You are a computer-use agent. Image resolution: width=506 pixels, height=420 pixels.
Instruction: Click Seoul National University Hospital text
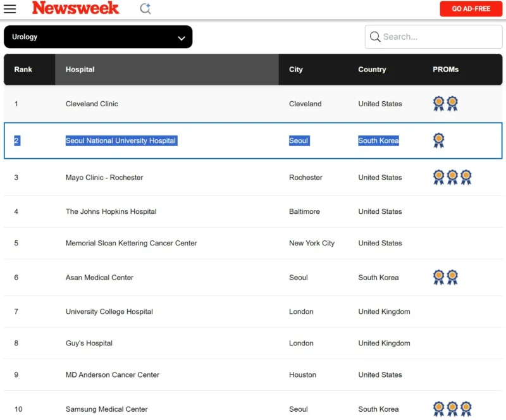(121, 141)
